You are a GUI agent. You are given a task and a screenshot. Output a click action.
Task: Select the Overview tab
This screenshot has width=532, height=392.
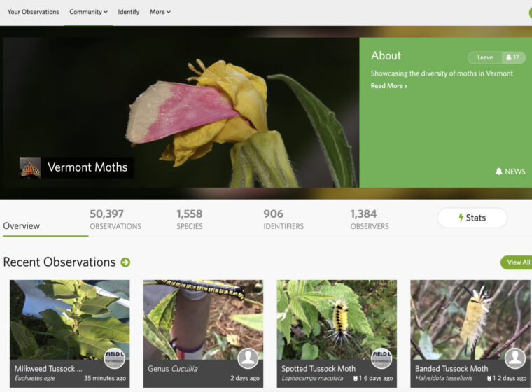[22, 226]
